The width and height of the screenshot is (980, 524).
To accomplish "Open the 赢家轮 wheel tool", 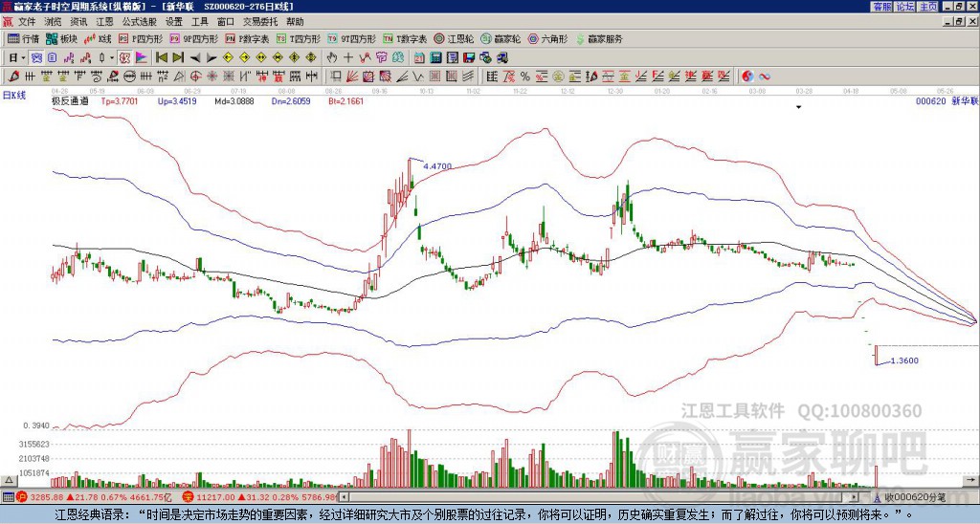I will pos(501,38).
